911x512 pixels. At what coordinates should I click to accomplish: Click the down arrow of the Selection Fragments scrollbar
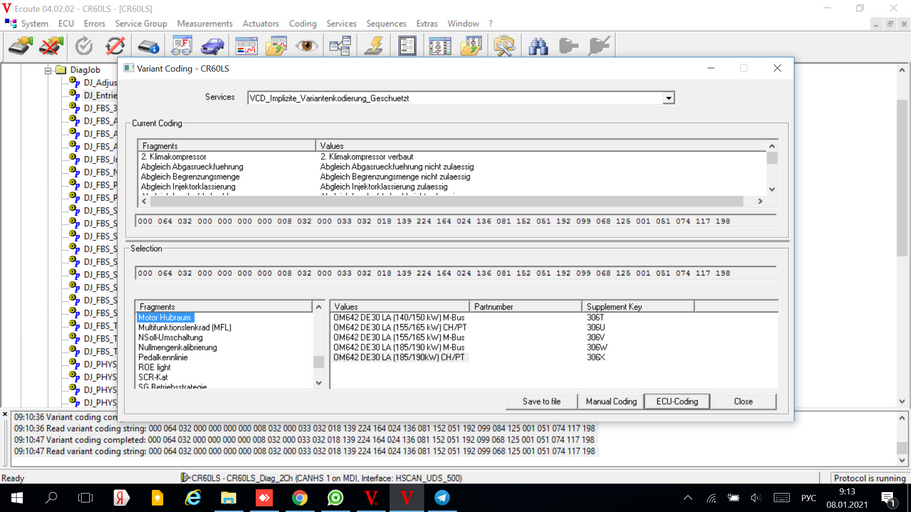(x=318, y=383)
